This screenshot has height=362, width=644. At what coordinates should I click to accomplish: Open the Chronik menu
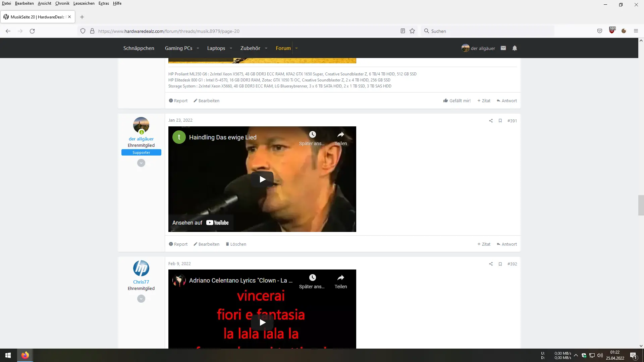(62, 3)
